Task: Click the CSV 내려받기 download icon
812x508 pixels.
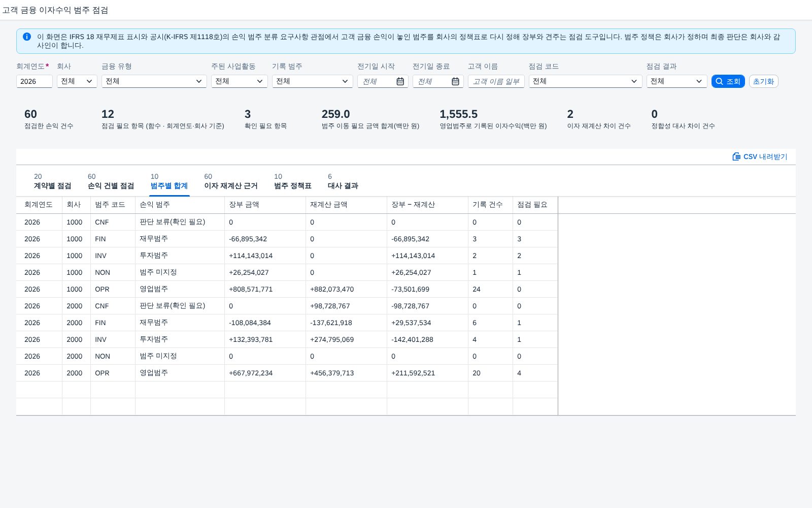Action: point(736,156)
